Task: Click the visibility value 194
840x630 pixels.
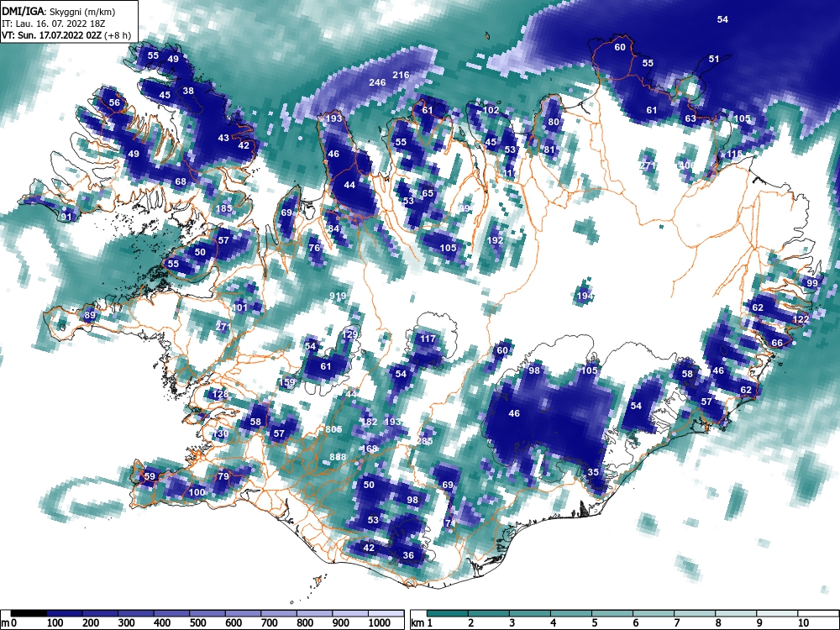Action: [585, 296]
